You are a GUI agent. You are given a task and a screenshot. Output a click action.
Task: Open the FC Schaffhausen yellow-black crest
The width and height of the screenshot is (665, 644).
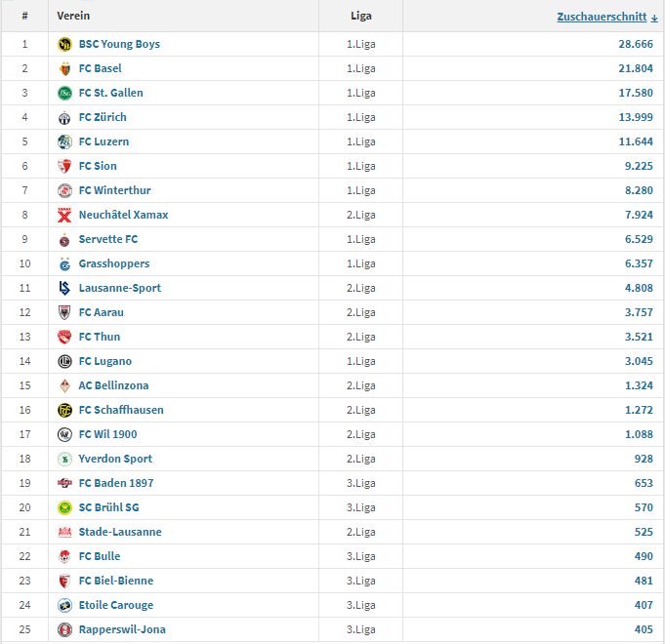click(64, 410)
